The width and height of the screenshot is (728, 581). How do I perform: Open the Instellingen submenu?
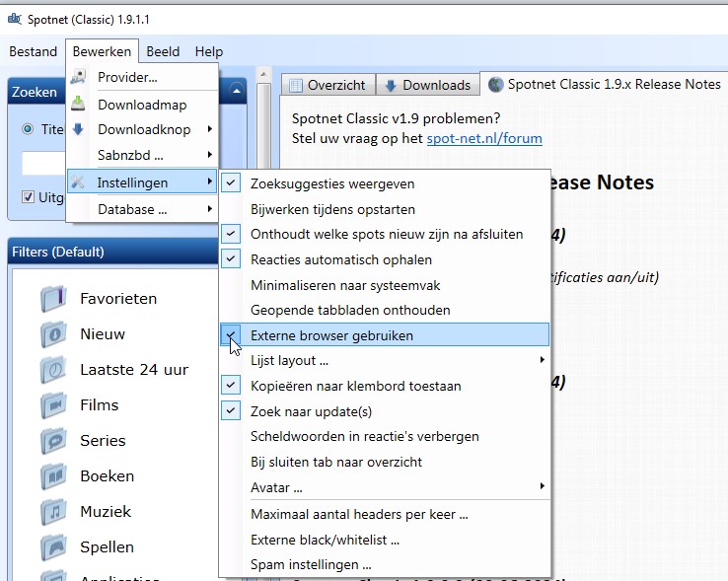pos(142,182)
